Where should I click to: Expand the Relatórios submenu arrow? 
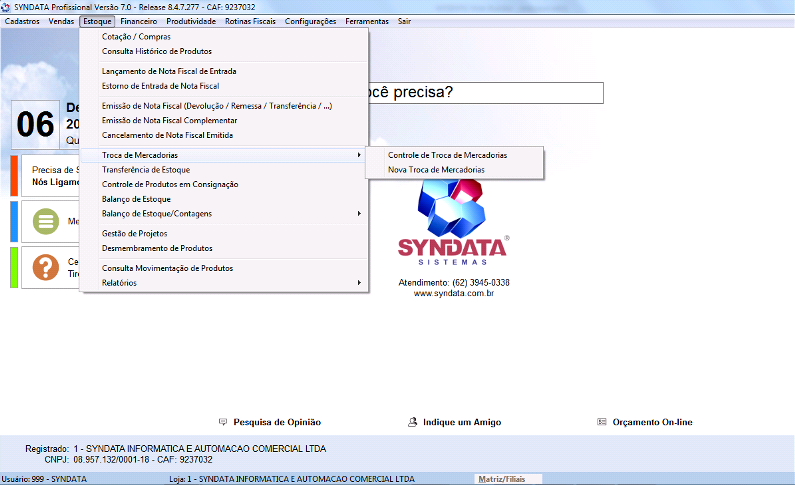(359, 283)
